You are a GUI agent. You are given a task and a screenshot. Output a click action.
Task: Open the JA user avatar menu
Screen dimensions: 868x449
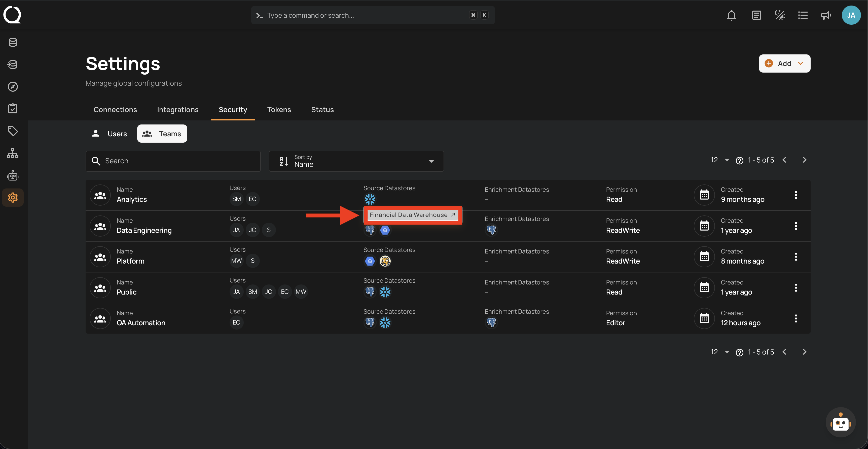851,15
